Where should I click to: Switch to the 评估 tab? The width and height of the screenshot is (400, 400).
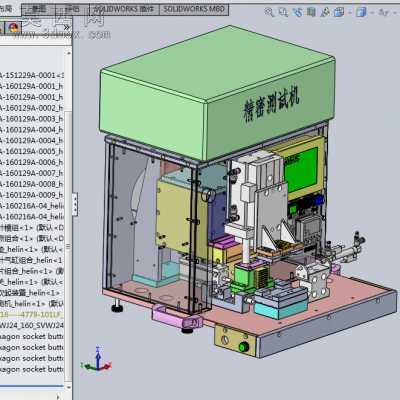73,9
